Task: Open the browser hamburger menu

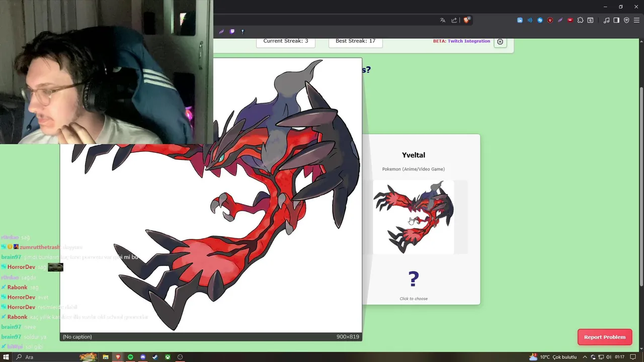Action: coord(636,20)
